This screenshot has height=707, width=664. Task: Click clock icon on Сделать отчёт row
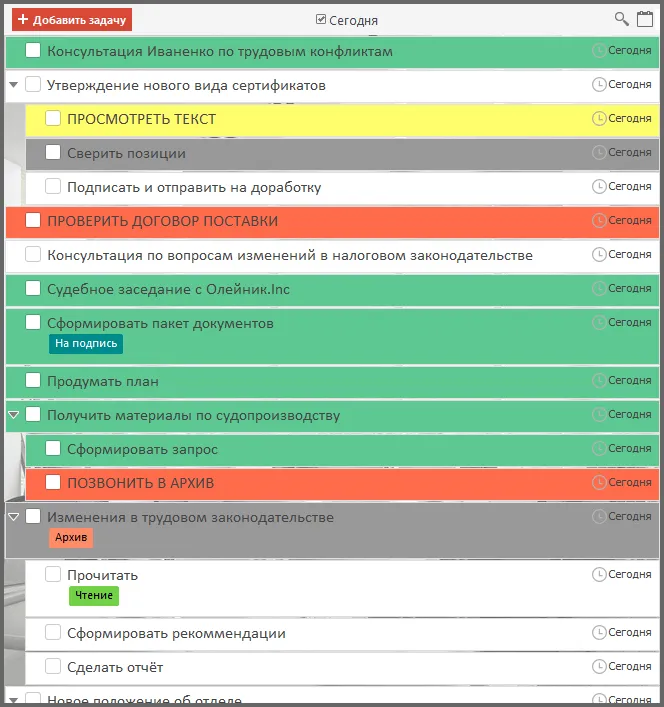pos(599,666)
